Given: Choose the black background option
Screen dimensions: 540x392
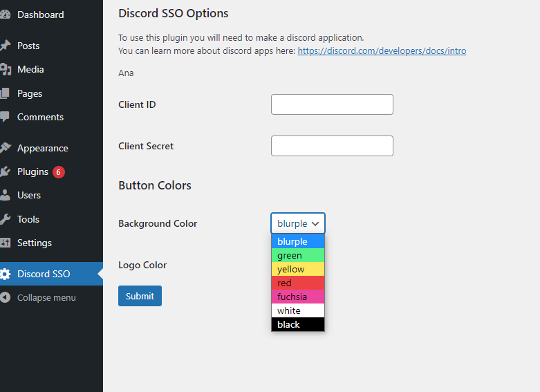Looking at the screenshot, I should [x=298, y=324].
